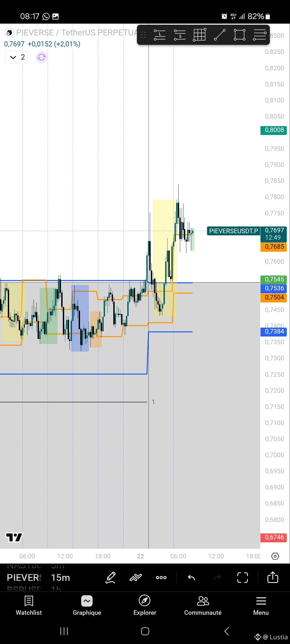290x644 pixels.
Task: Tap the horizontal line label 1
Action: click(x=153, y=402)
